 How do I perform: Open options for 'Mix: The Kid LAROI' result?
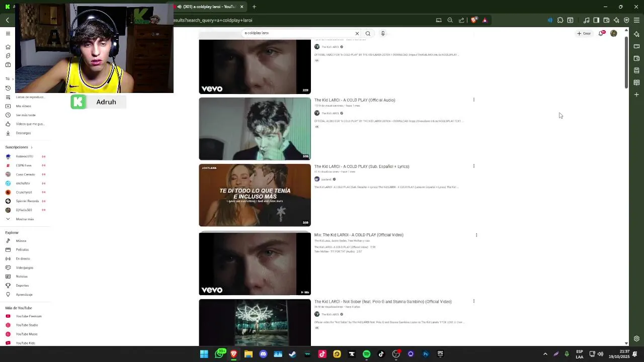point(476,235)
